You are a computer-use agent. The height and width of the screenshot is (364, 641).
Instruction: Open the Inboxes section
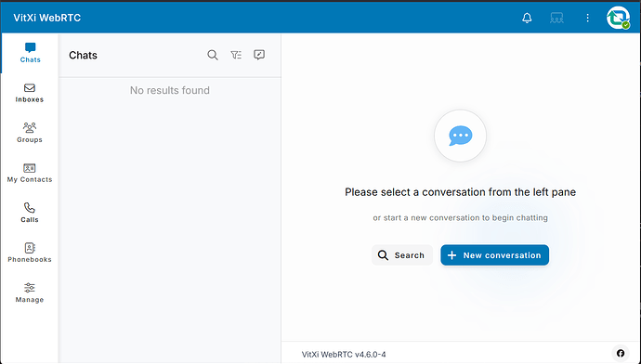[30, 93]
